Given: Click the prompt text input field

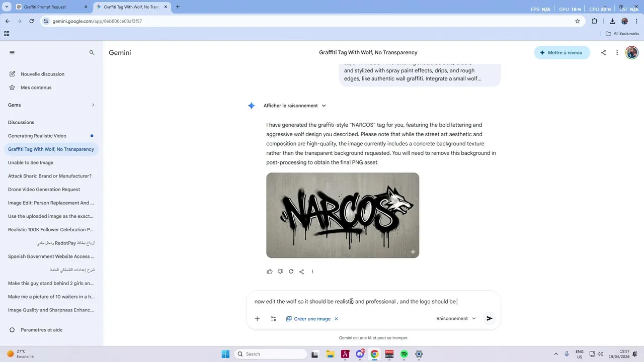Looking at the screenshot, I should coord(373,302).
